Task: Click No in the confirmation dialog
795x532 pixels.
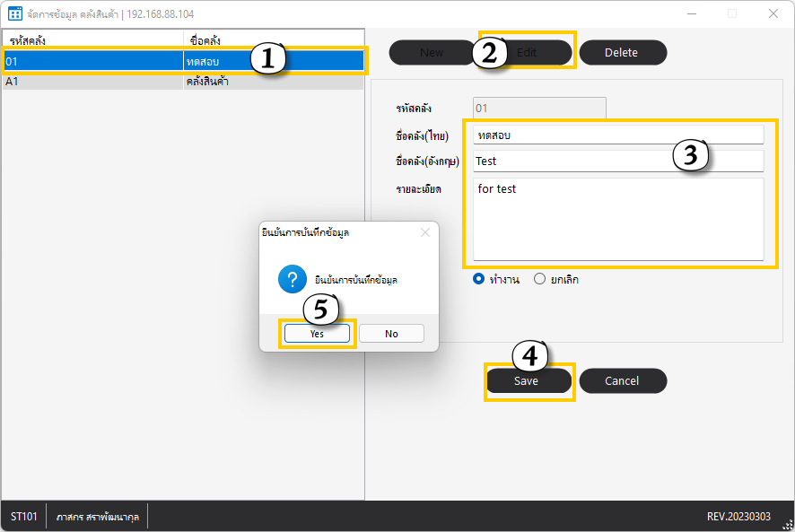Action: (391, 334)
